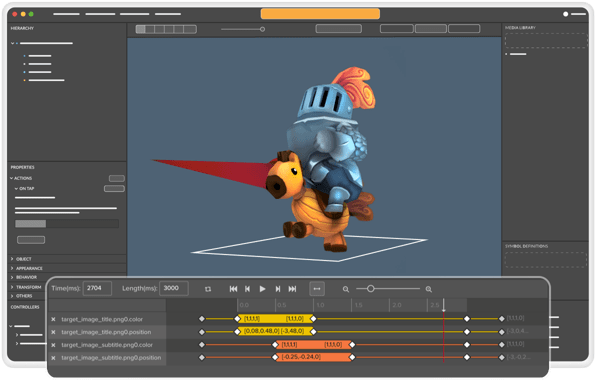The height and width of the screenshot is (381, 595).
Task: Select the yellow [0,08,0.48,0] position segment
Action: [275, 331]
